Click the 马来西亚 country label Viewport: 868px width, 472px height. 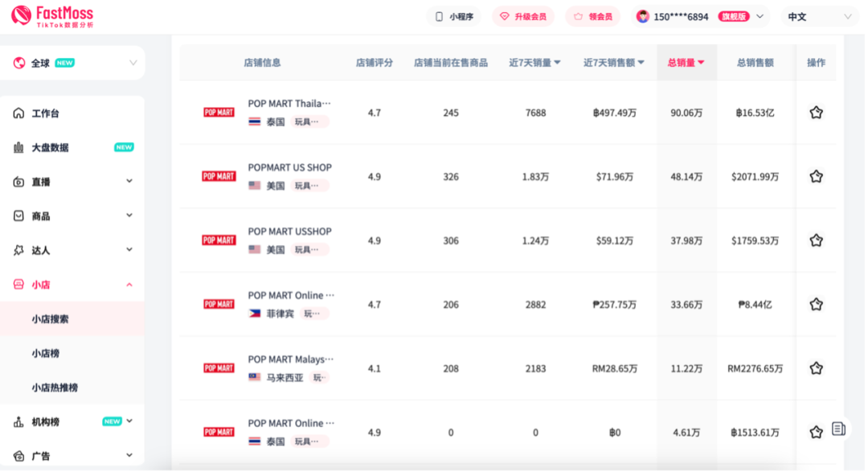click(x=285, y=378)
